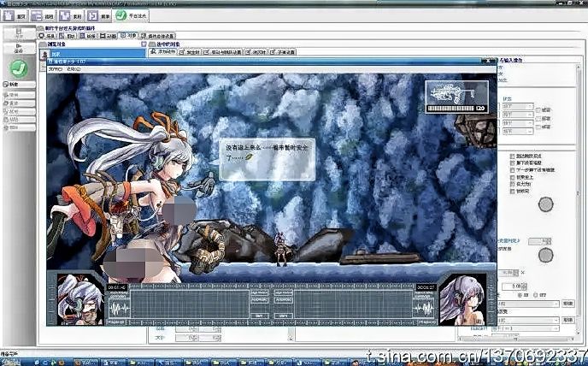This screenshot has height=366, width=588.
Task: Open the first home icon in the top toolbar
Action: 15,15
